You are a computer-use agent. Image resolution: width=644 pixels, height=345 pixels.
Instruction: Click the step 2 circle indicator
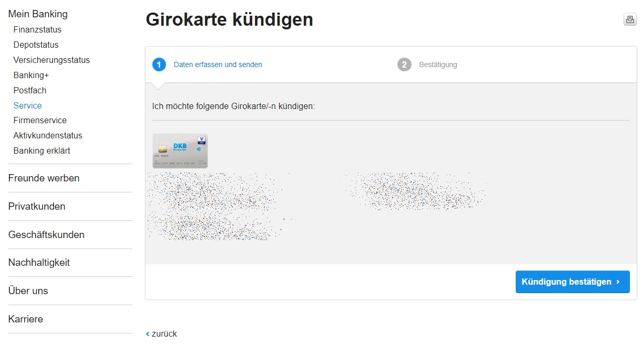[404, 64]
